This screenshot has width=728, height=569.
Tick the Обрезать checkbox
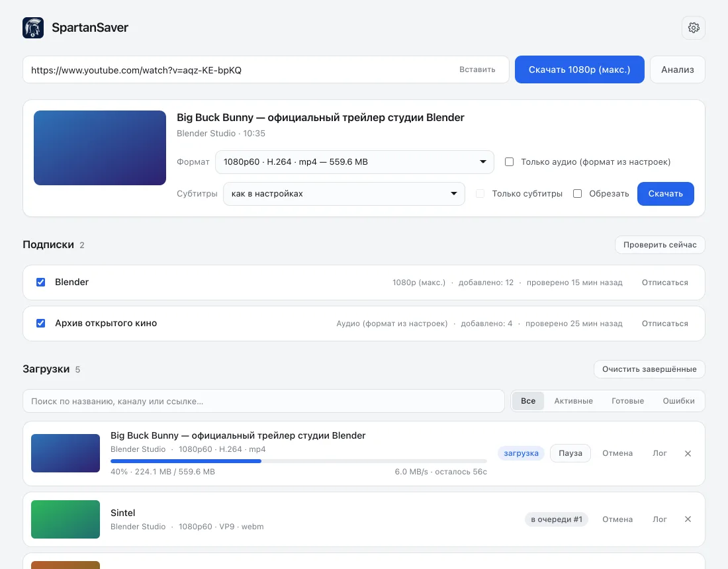578,194
